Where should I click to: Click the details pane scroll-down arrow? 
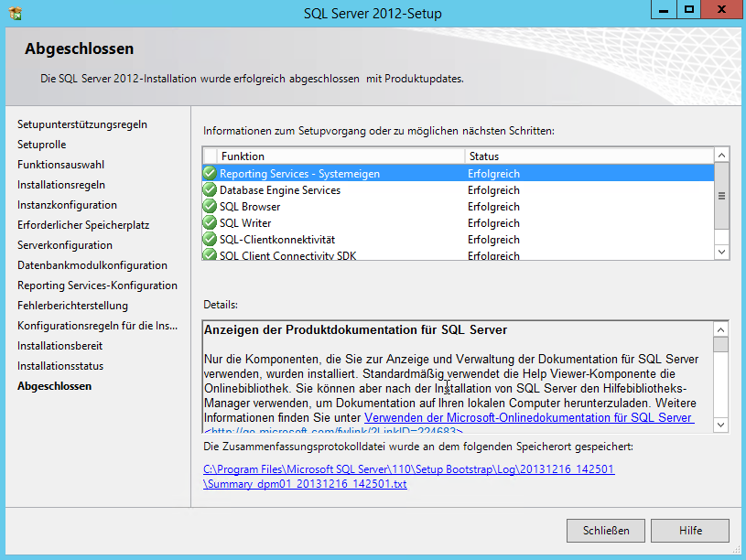tap(721, 424)
